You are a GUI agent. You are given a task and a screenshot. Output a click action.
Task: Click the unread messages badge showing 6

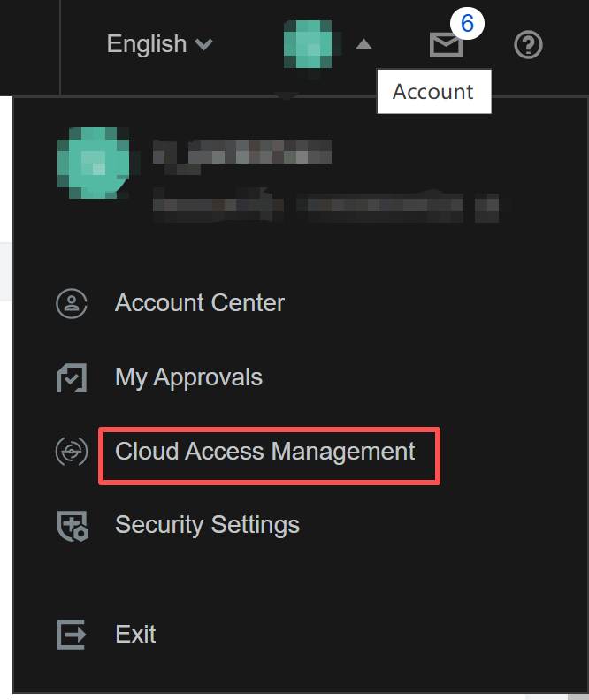[x=467, y=23]
